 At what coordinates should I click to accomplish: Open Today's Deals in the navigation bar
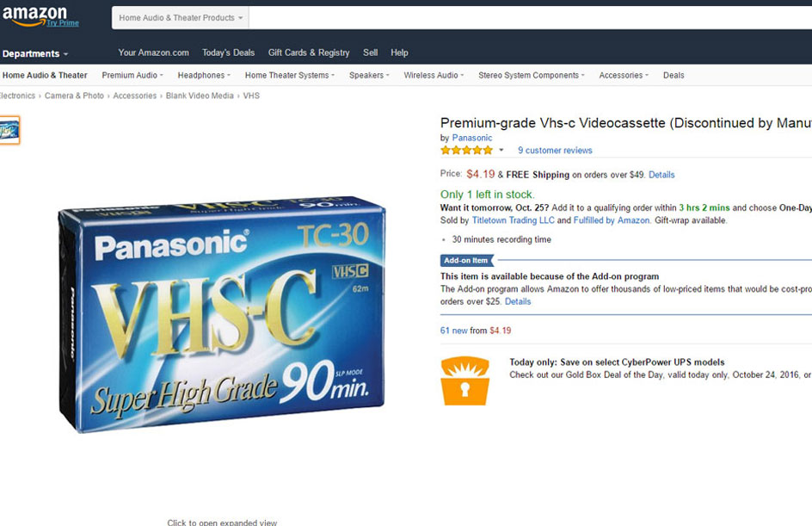coord(229,53)
